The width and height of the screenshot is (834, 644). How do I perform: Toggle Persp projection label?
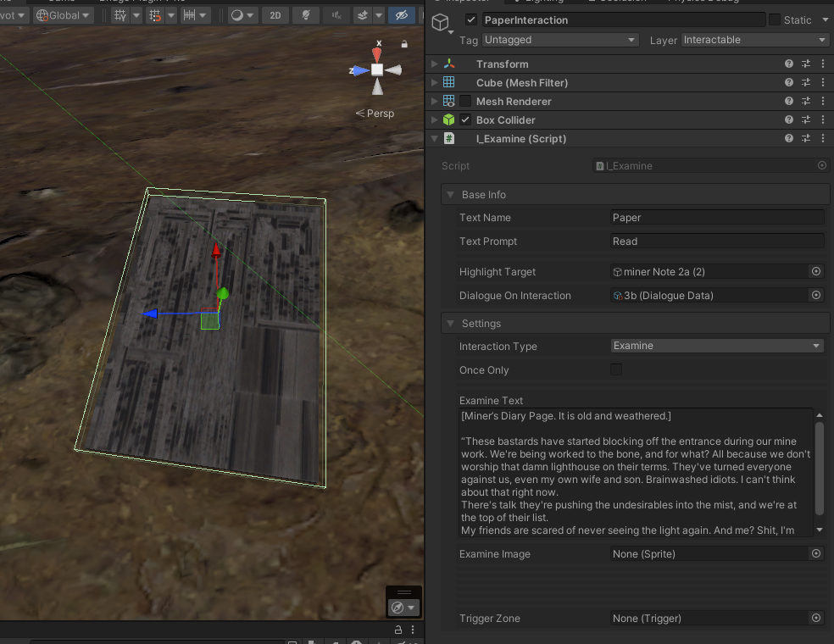click(375, 114)
